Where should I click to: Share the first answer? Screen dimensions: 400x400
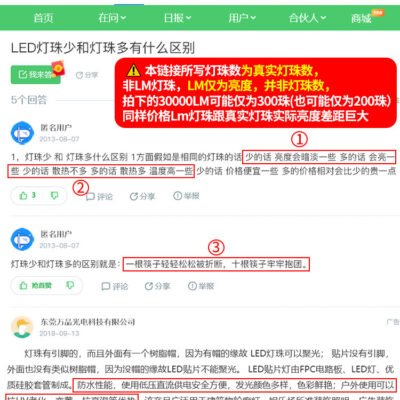[x=142, y=196]
